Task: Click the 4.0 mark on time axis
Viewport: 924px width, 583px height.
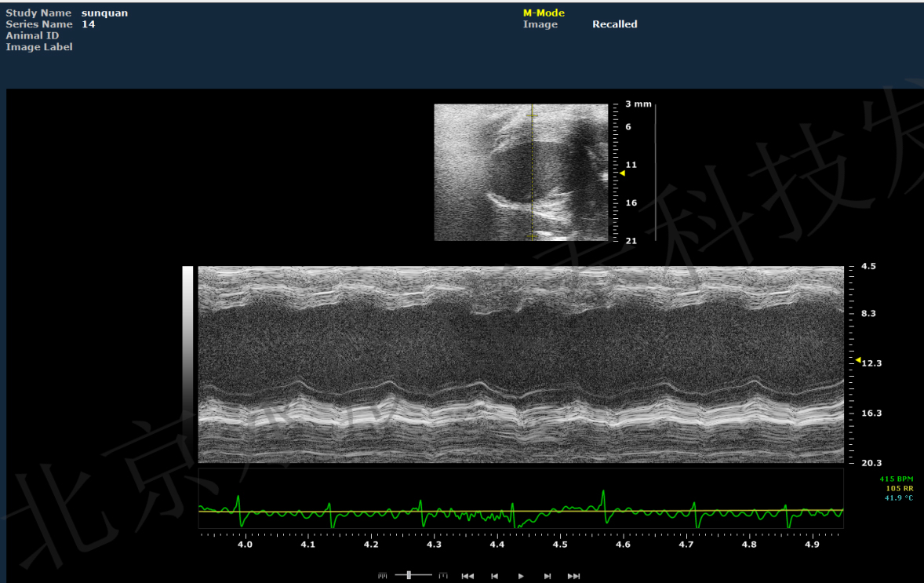Action: (x=245, y=545)
